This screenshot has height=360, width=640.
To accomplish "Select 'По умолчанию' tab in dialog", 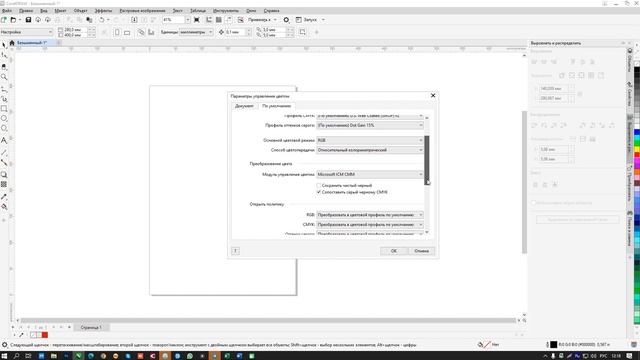I will (x=277, y=106).
